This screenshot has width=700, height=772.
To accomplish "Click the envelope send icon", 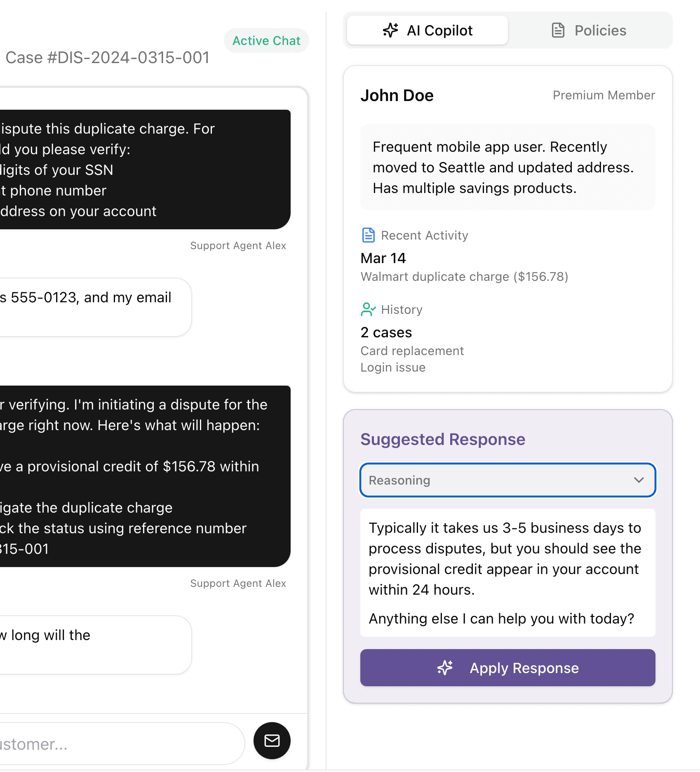I will pyautogui.click(x=272, y=741).
